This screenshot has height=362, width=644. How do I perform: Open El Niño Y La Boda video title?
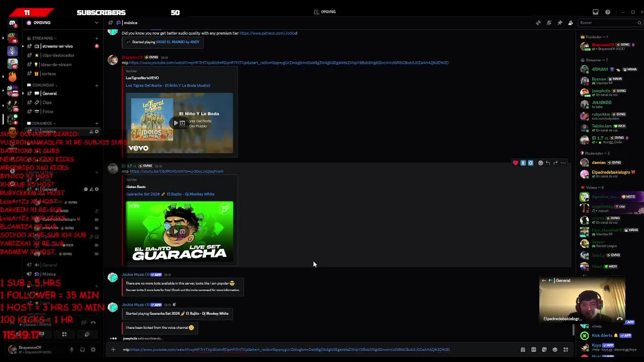point(168,85)
